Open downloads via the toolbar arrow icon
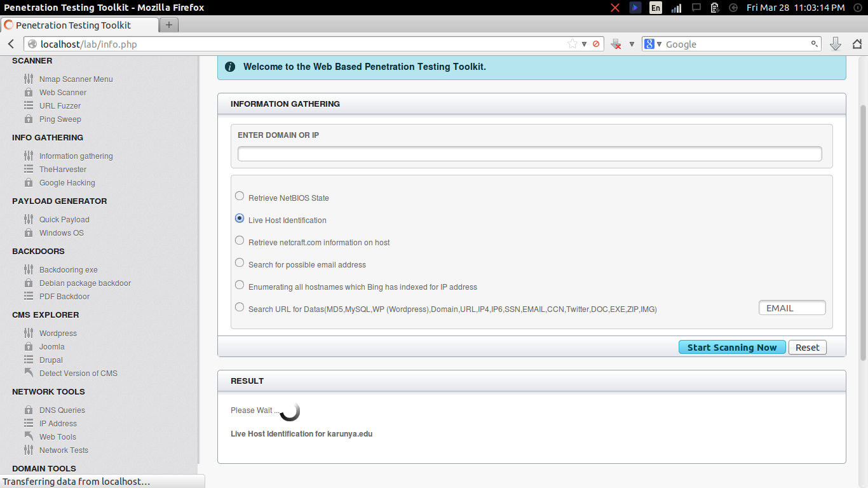Image resolution: width=868 pixels, height=488 pixels. pyautogui.click(x=834, y=44)
